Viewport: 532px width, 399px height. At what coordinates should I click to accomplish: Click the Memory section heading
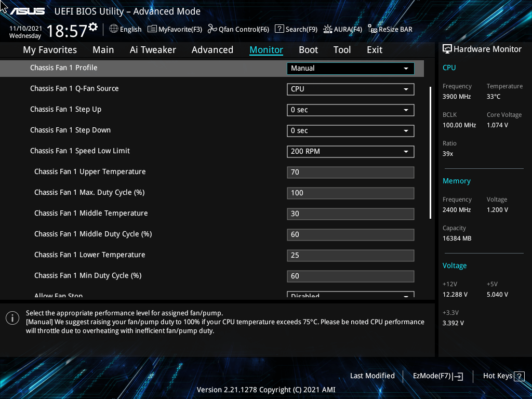pos(457,181)
